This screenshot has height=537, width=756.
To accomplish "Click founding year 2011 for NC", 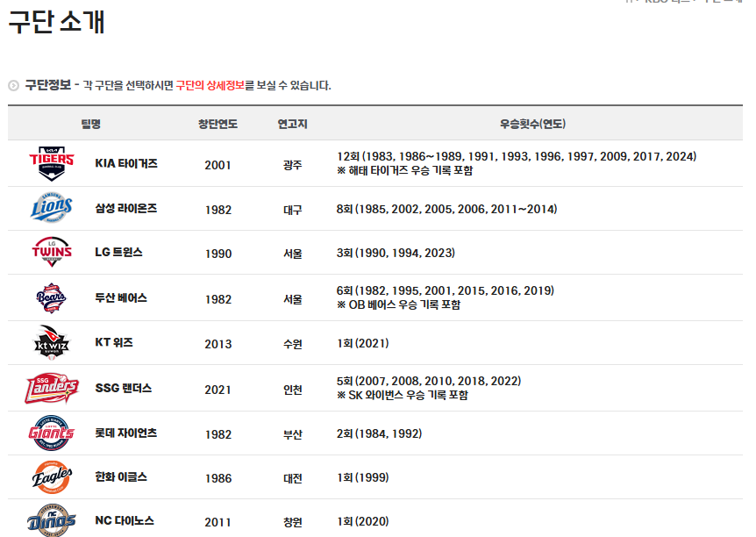I will (218, 523).
